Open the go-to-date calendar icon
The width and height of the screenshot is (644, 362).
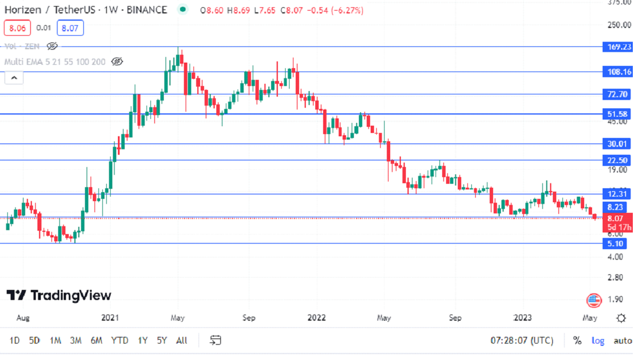pos(215,340)
